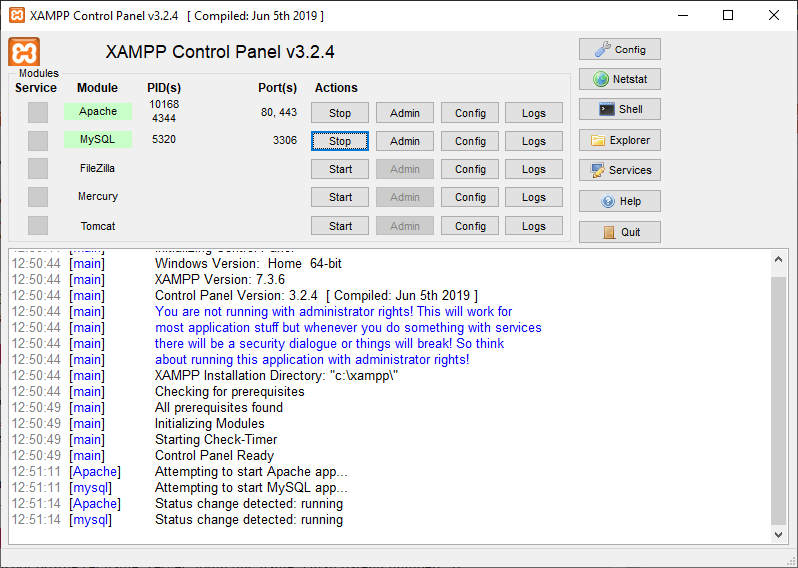The width and height of the screenshot is (798, 568).
Task: Click the MySQL port 3306 text
Action: (284, 140)
